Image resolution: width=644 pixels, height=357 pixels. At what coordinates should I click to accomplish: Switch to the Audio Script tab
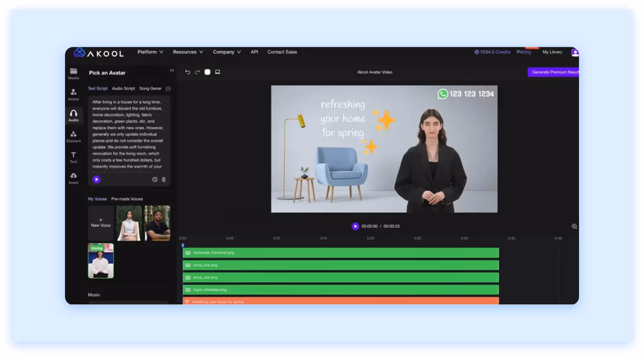click(x=123, y=88)
